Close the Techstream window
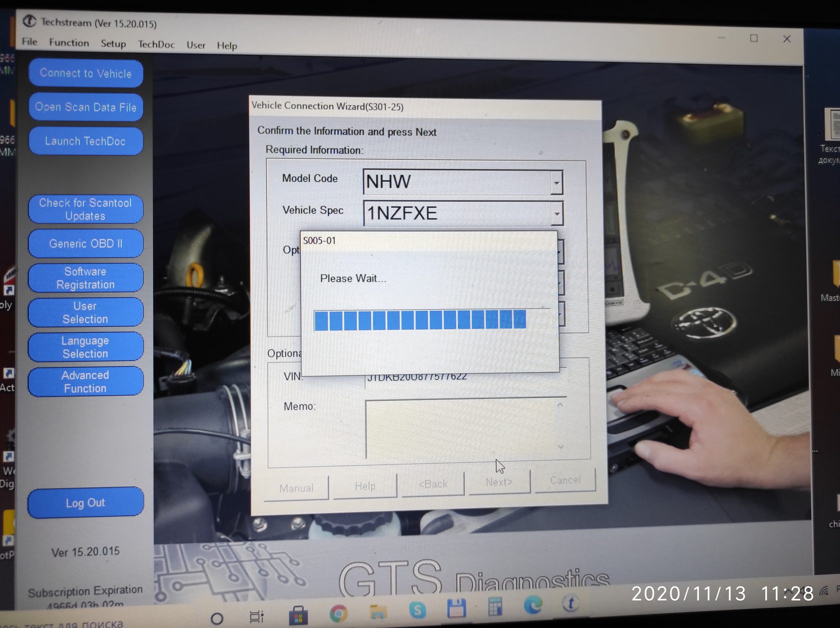This screenshot has height=628, width=840. [786, 38]
